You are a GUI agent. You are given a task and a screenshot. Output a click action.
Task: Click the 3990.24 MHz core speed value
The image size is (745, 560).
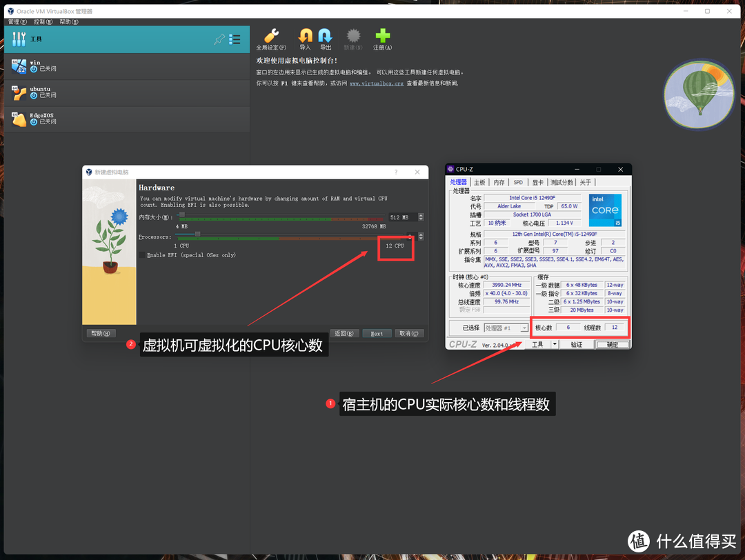tap(507, 285)
